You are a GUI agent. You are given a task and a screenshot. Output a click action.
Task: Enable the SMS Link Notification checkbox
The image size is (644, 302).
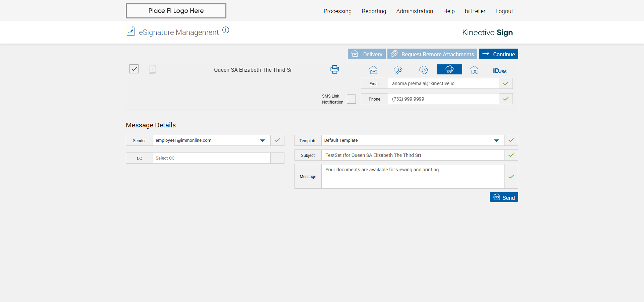pyautogui.click(x=351, y=99)
